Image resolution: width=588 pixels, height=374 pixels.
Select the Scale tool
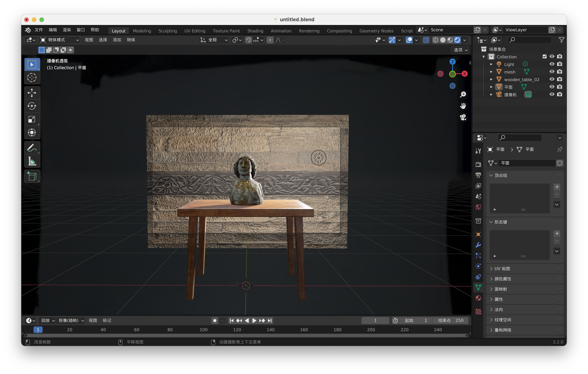(32, 119)
